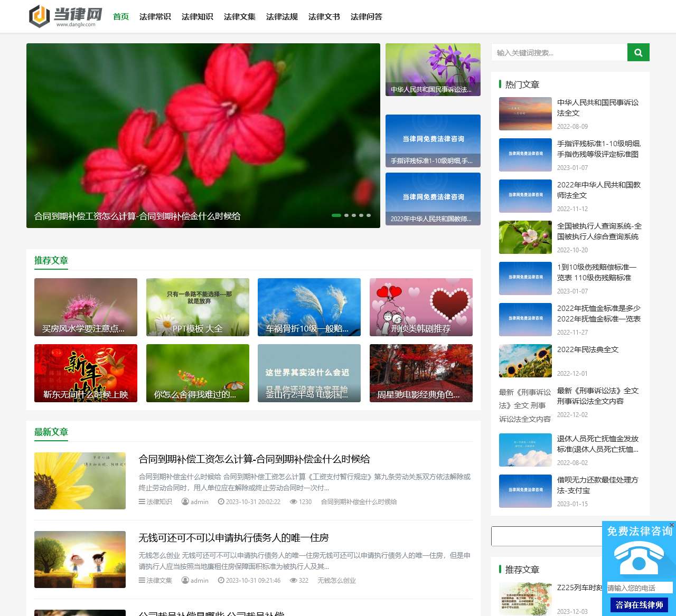Click the cartoon sunset thumbnail of second article
The image size is (676, 616).
[x=80, y=560]
